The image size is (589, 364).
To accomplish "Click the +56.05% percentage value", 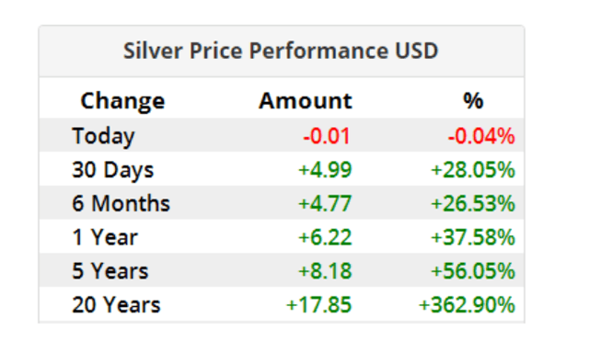I will [x=473, y=271].
